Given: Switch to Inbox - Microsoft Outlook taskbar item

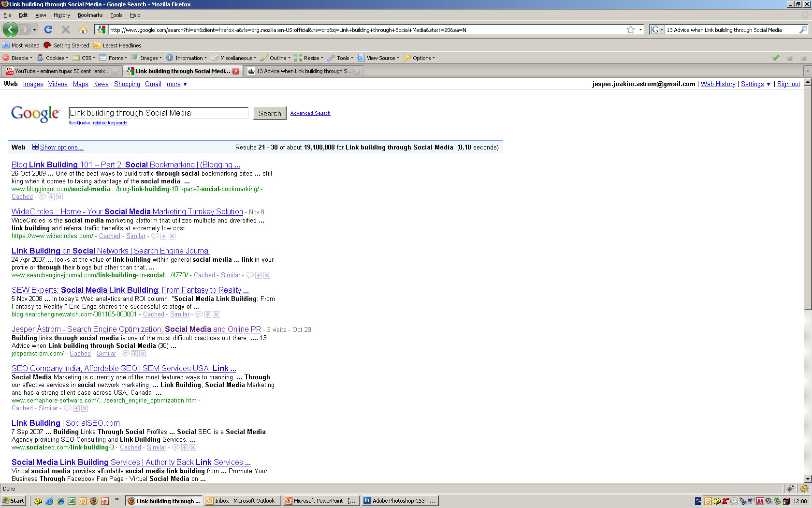Looking at the screenshot, I should [x=242, y=501].
